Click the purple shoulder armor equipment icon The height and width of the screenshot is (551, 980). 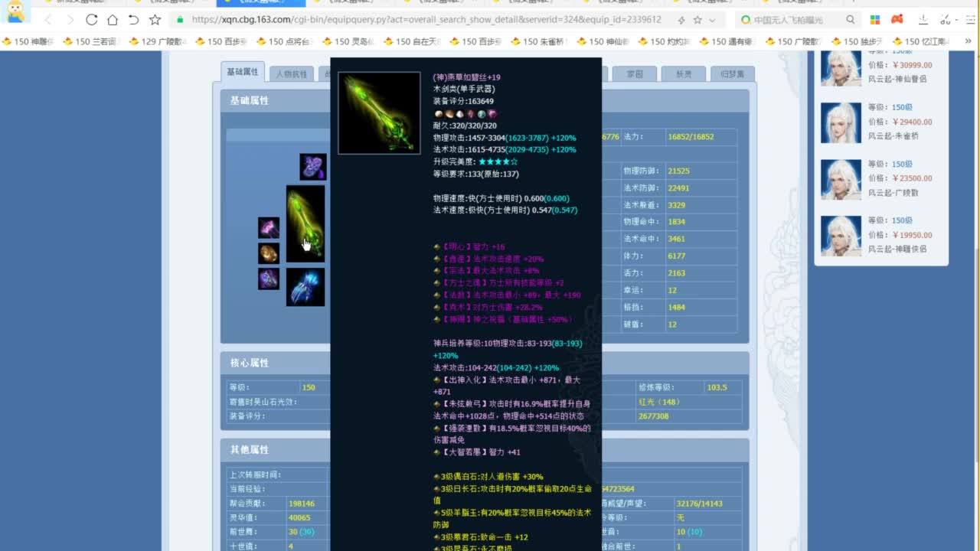(312, 167)
